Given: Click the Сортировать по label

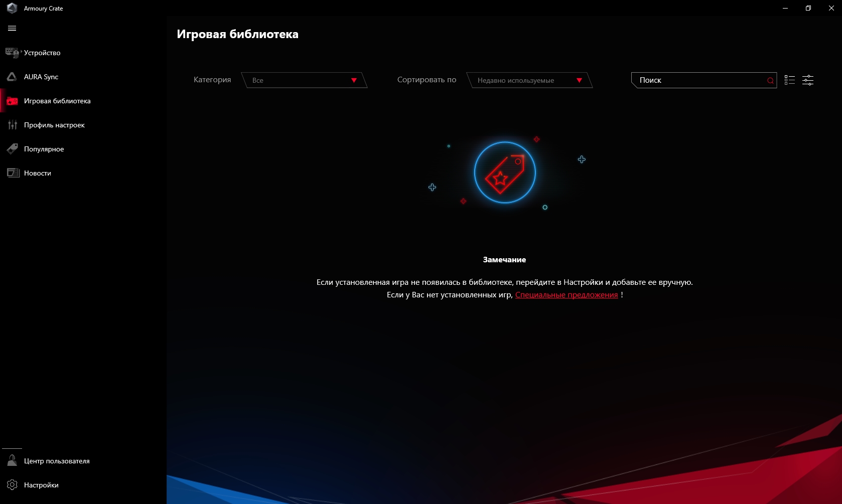Looking at the screenshot, I should [x=427, y=80].
